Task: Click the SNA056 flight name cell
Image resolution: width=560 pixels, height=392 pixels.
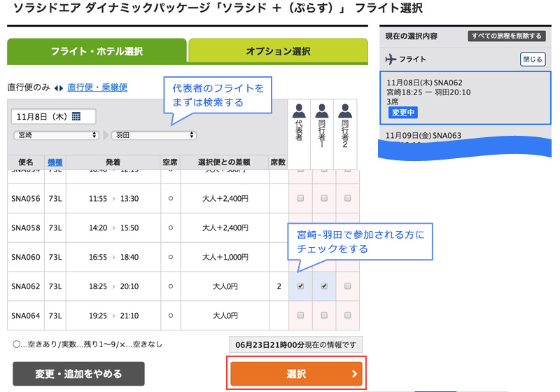Action: coord(26,199)
